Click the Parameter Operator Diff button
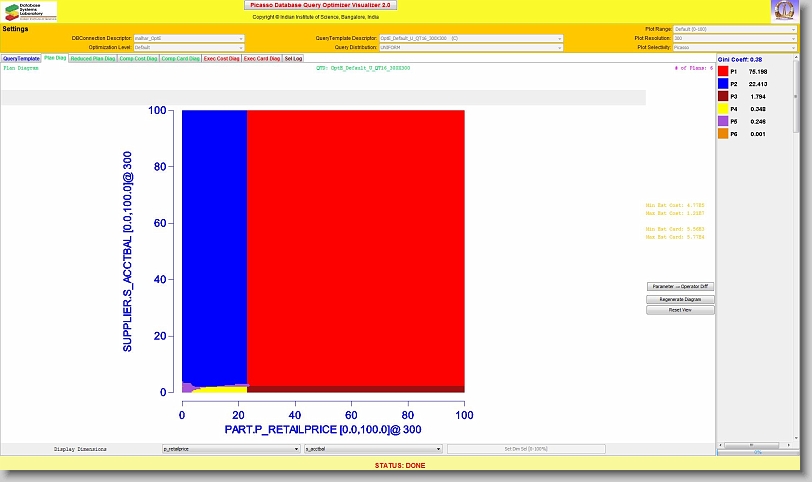Image resolution: width=812 pixels, height=482 pixels. click(680, 287)
